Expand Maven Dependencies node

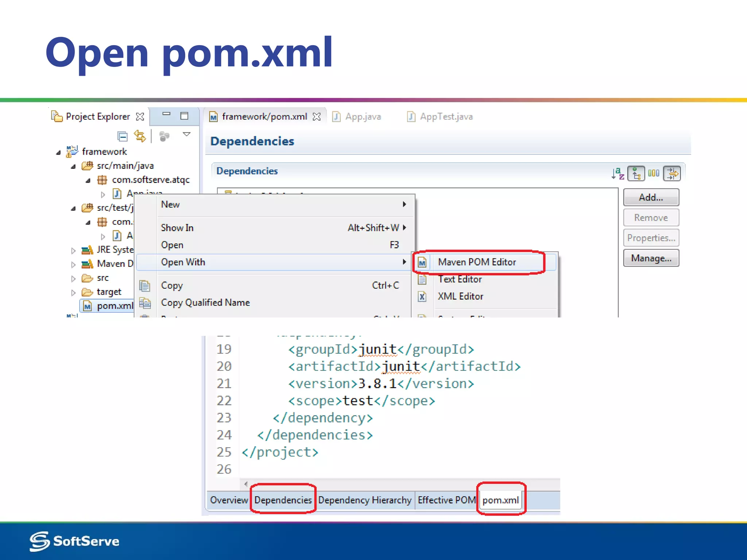(73, 264)
